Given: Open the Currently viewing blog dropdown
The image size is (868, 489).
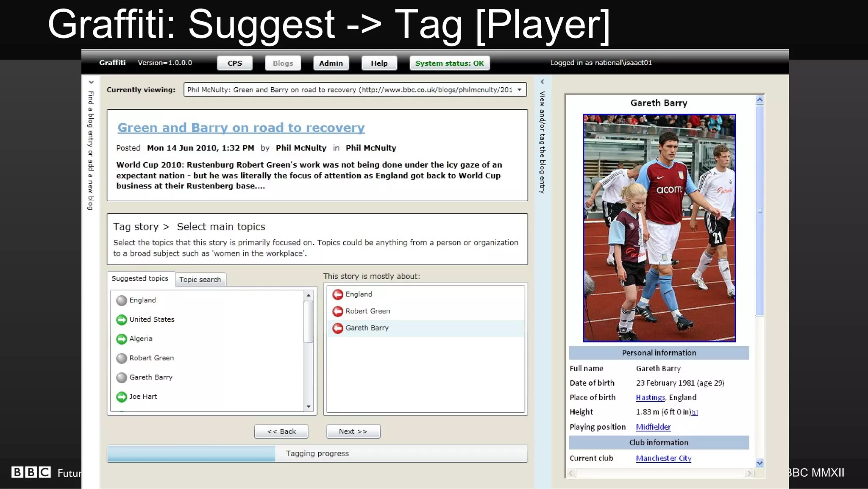Looking at the screenshot, I should (x=519, y=90).
